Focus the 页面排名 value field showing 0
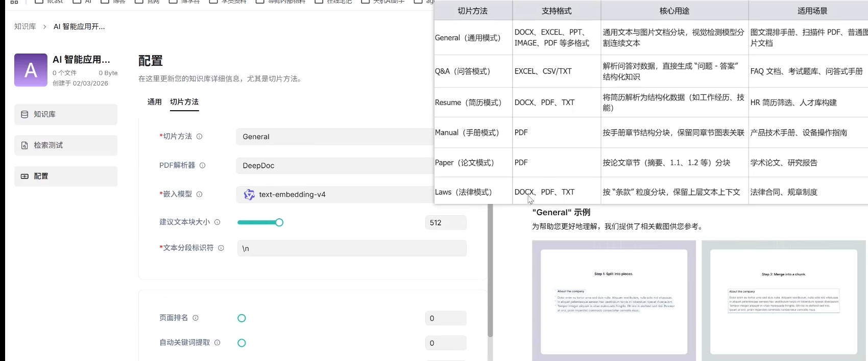868x361 pixels. pyautogui.click(x=446, y=318)
